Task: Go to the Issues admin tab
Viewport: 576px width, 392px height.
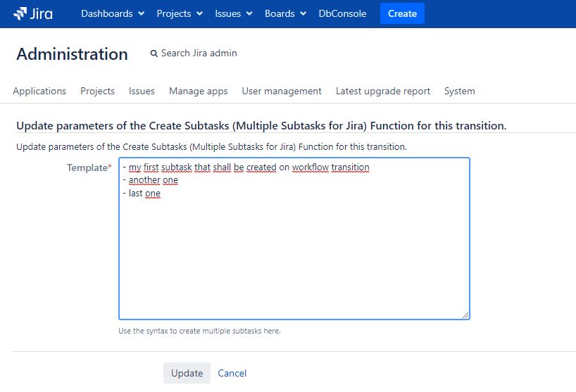Action: tap(142, 91)
